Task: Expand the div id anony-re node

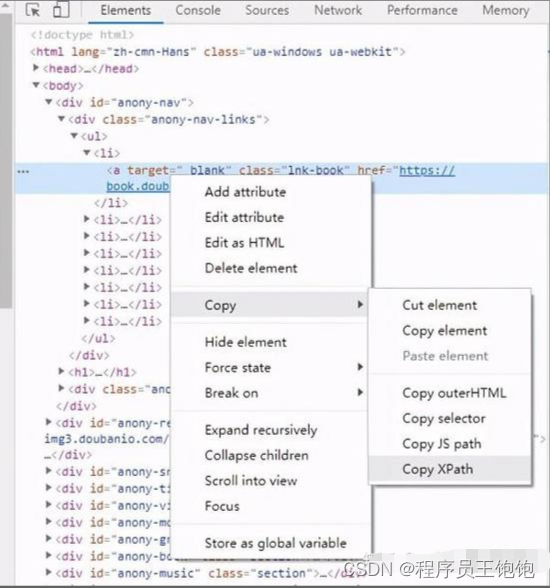Action: [48, 422]
